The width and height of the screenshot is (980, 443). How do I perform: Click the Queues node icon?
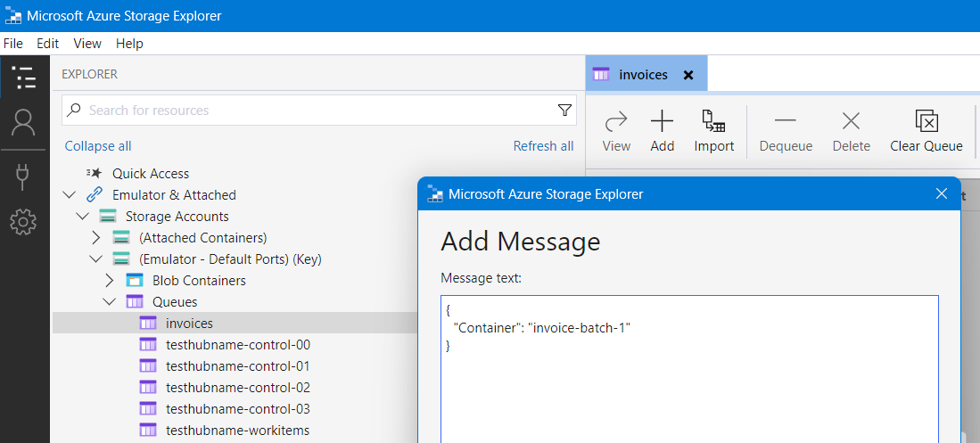tap(135, 302)
